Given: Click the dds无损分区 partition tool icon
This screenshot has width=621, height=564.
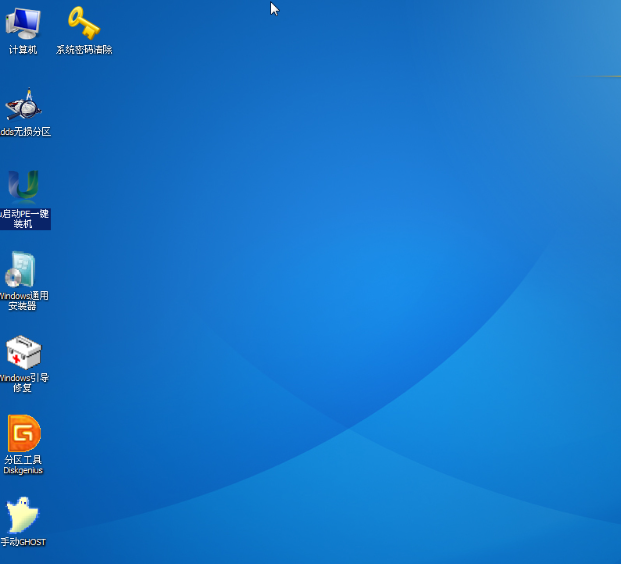Looking at the screenshot, I should click(x=23, y=104).
